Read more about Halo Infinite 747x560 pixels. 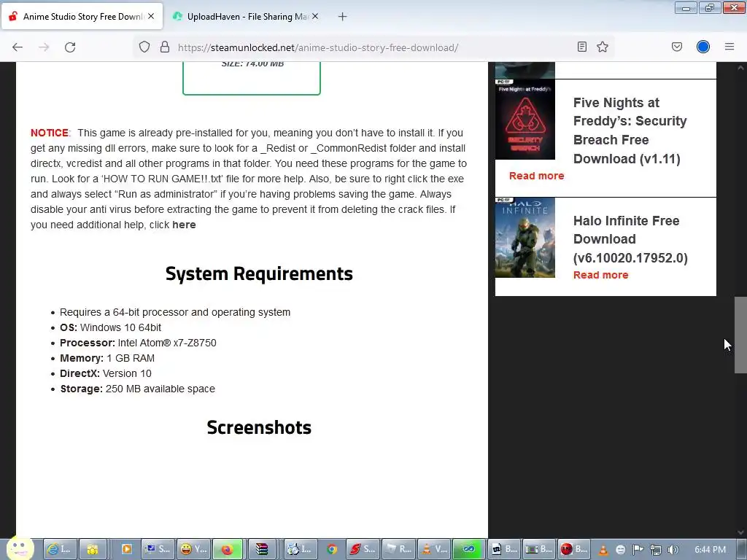601,275
